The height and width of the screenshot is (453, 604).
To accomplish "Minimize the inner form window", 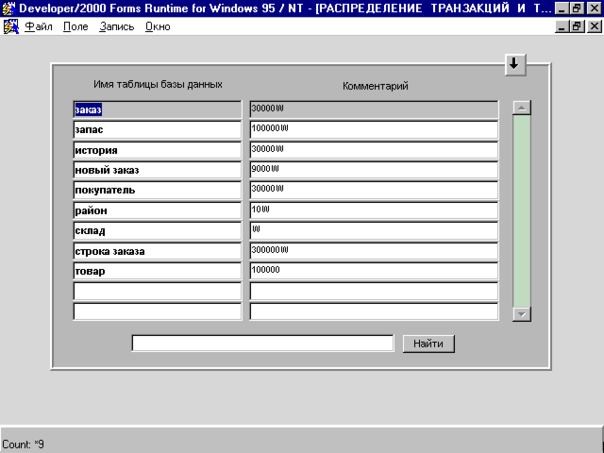I will [562, 27].
